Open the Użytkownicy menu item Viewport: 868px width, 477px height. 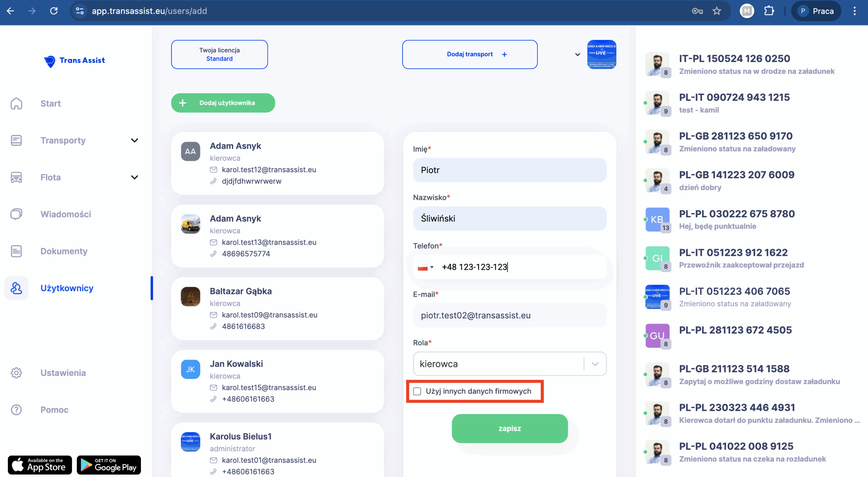pyautogui.click(x=67, y=288)
